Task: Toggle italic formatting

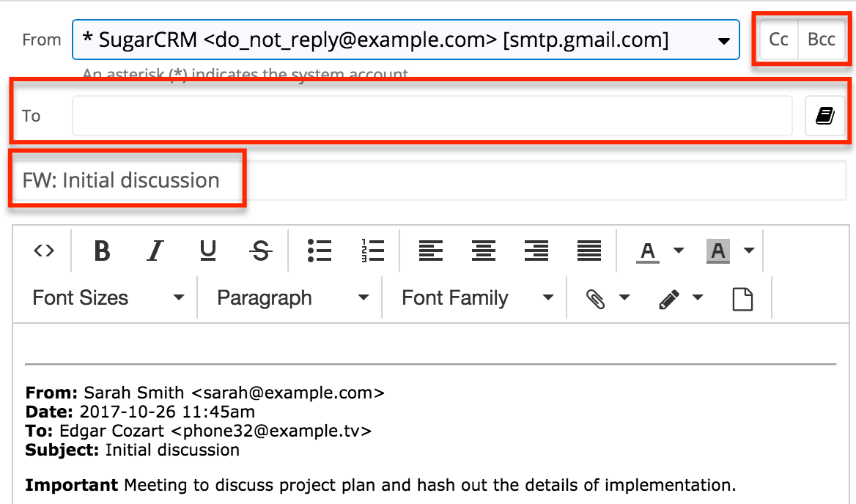Action: 155,251
